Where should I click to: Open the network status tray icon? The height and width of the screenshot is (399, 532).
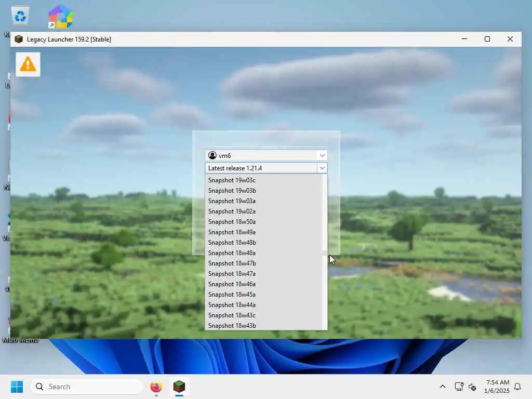(x=459, y=387)
